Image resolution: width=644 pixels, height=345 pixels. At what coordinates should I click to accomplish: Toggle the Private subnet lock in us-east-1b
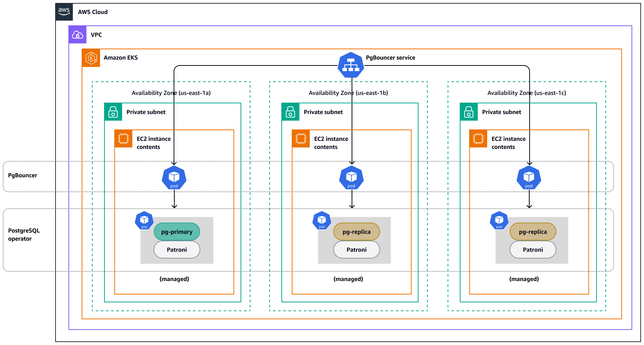290,111
